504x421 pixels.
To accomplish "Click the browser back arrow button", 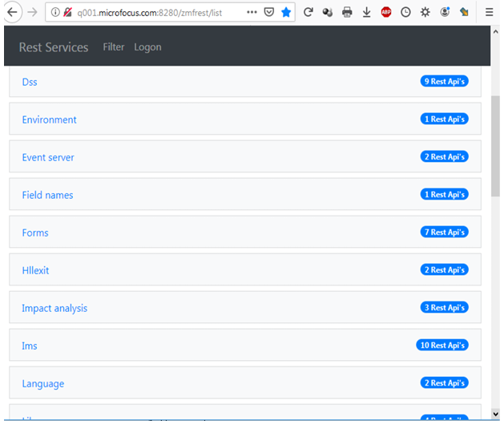I will tap(13, 12).
